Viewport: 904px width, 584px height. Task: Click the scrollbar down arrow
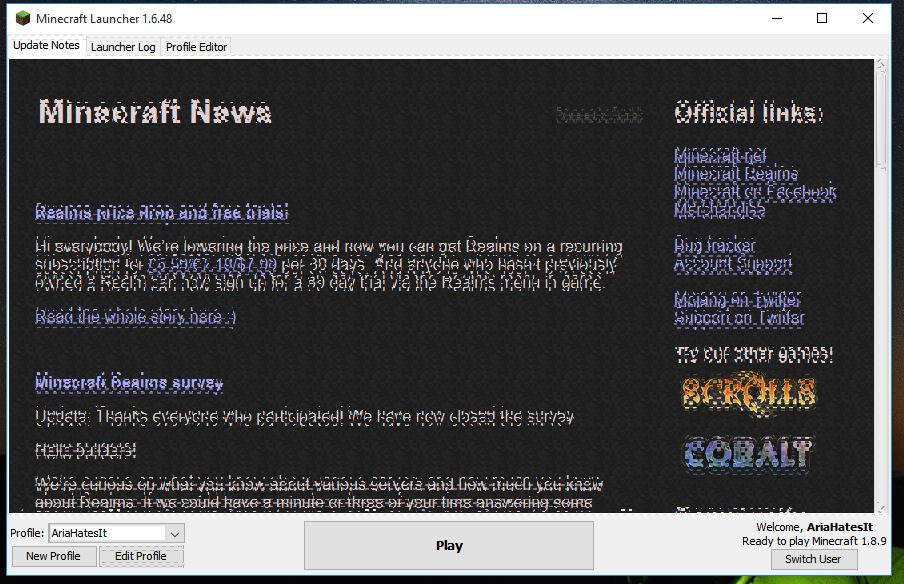click(881, 508)
